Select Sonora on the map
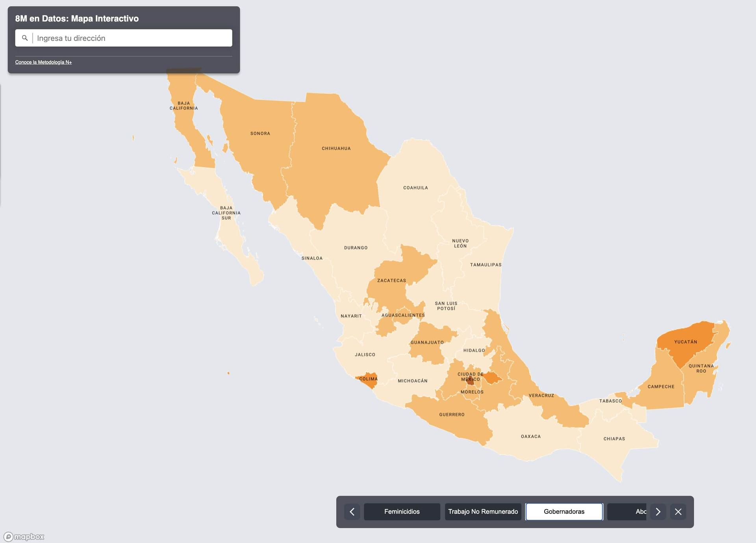This screenshot has width=756, height=543. [x=261, y=134]
